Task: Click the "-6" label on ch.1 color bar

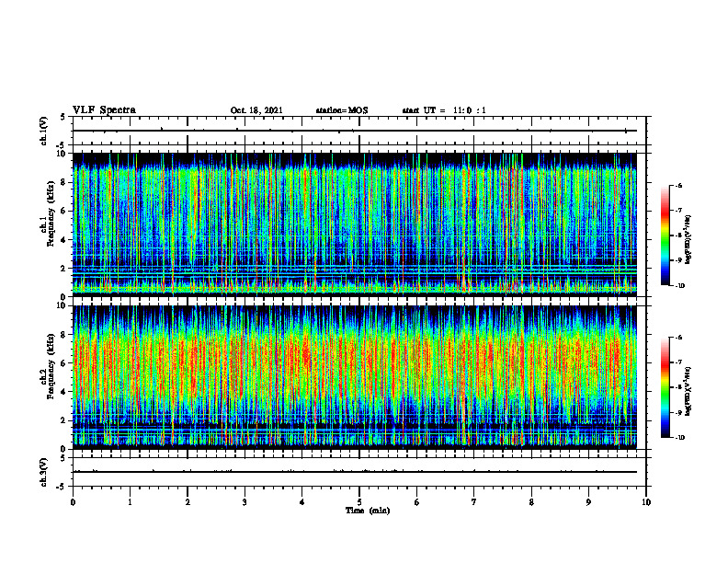Action: click(x=678, y=185)
